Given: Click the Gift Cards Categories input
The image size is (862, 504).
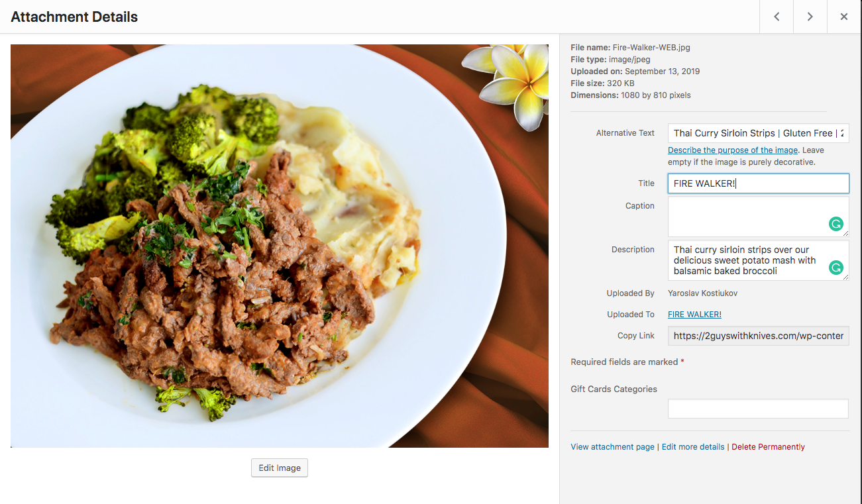Looking at the screenshot, I should pos(758,409).
